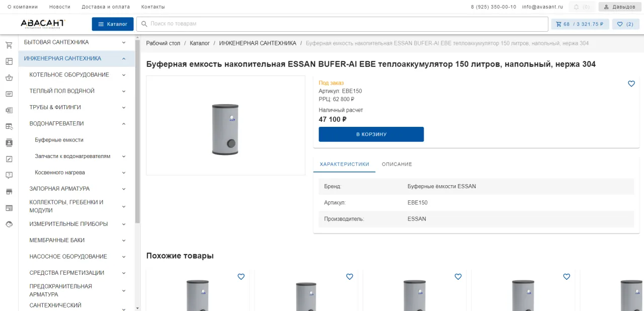
Task: Click the document icon in the left sidebar
Action: coord(9,94)
